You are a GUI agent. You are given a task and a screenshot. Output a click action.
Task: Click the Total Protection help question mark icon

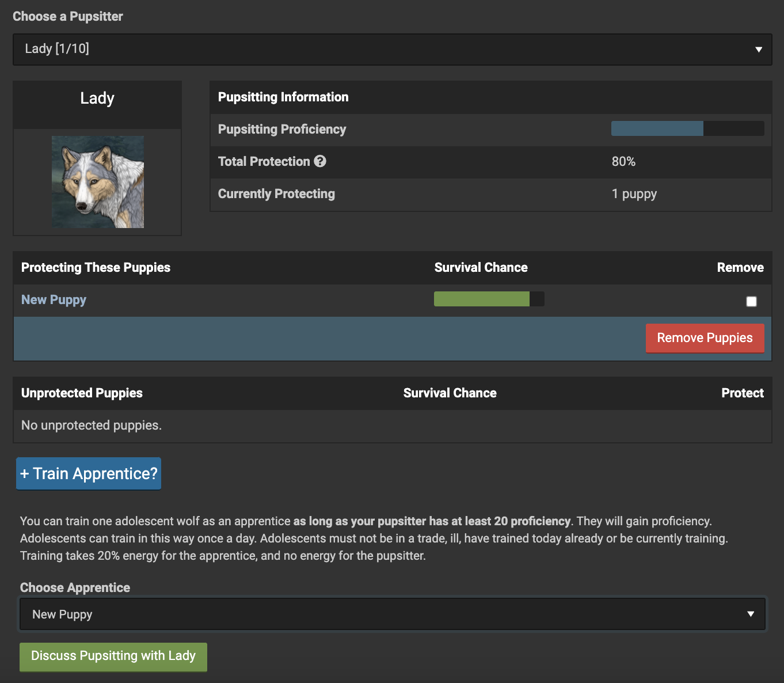click(x=320, y=162)
